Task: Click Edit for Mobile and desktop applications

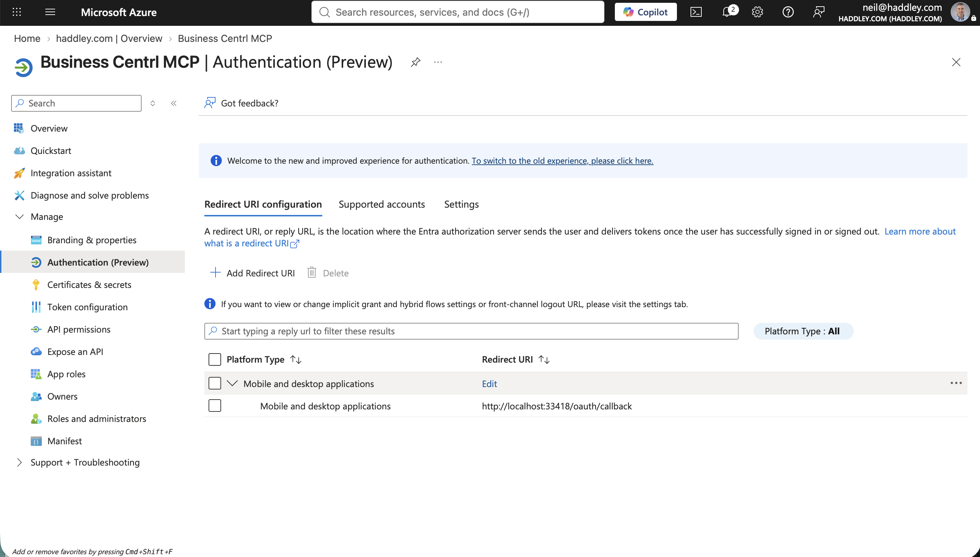Action: pyautogui.click(x=489, y=384)
